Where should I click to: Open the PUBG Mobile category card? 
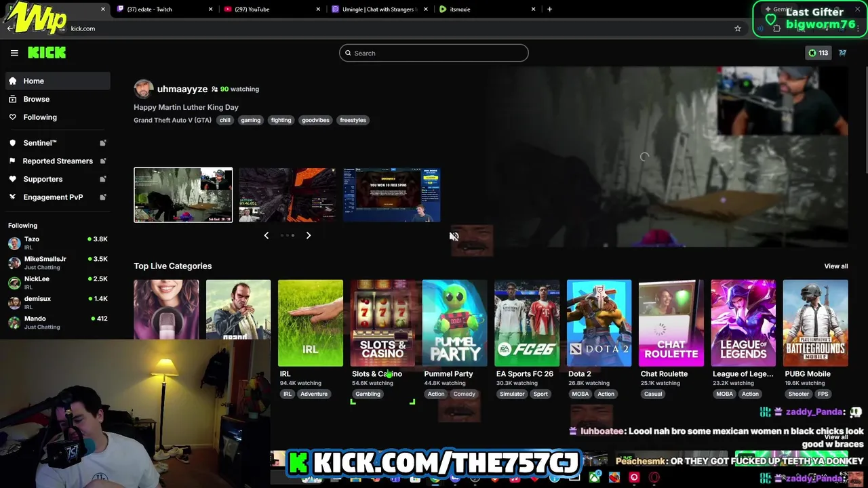(816, 323)
